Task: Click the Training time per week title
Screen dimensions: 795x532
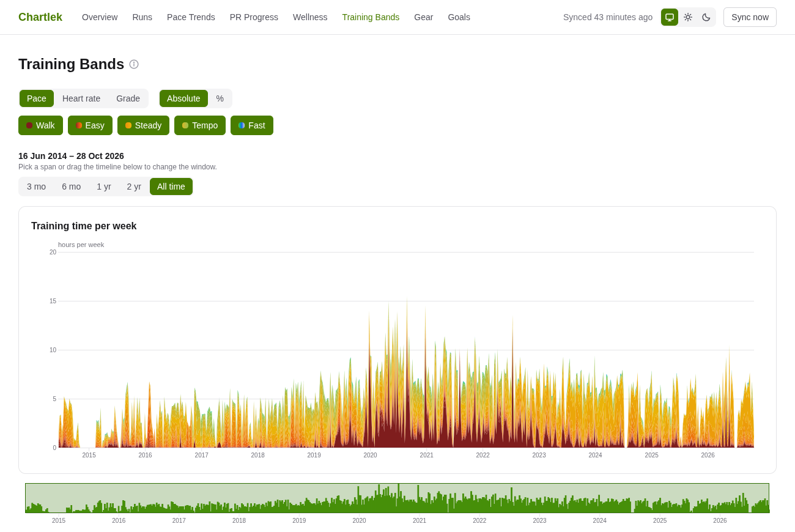Action: [84, 226]
